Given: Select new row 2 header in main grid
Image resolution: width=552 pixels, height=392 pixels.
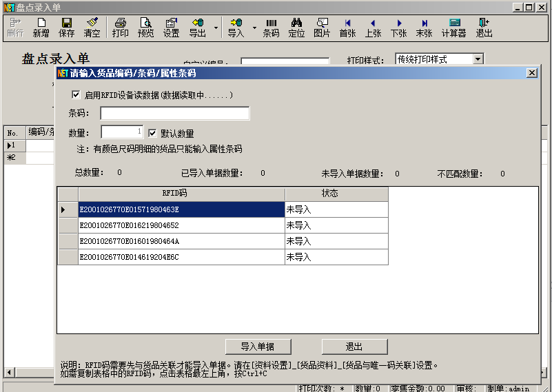Looking at the screenshot, I should 14,158.
